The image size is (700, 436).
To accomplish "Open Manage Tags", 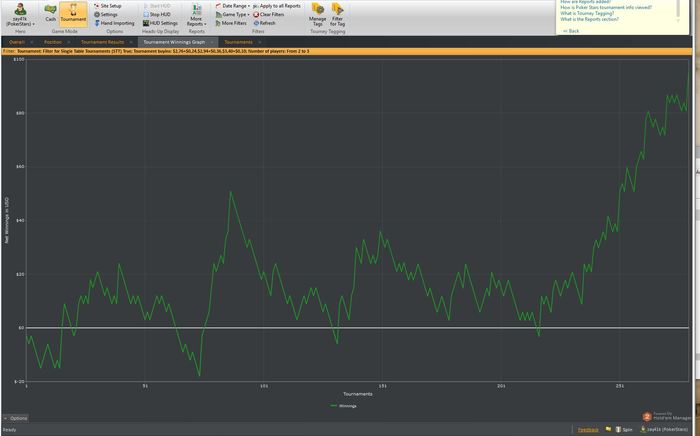I will pos(317,14).
